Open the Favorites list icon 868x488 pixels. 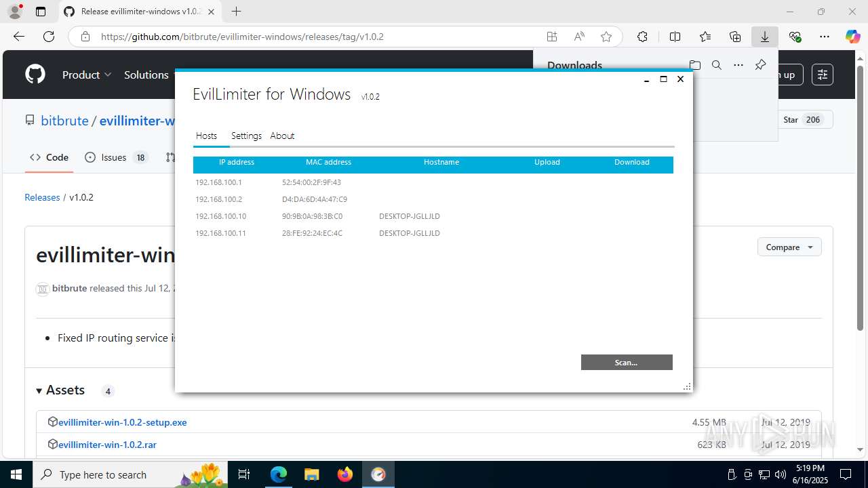705,37
